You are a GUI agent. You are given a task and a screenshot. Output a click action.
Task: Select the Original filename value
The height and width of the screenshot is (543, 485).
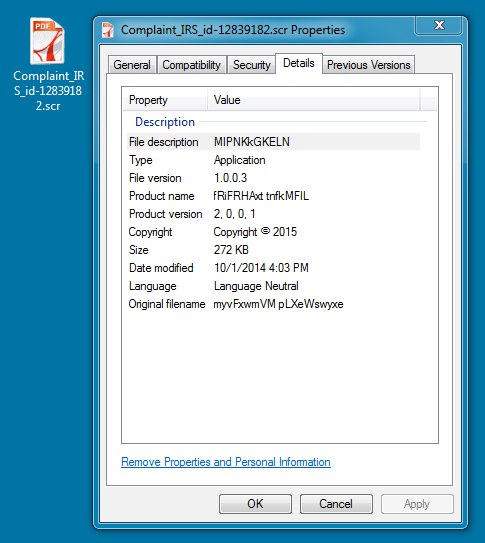(278, 304)
